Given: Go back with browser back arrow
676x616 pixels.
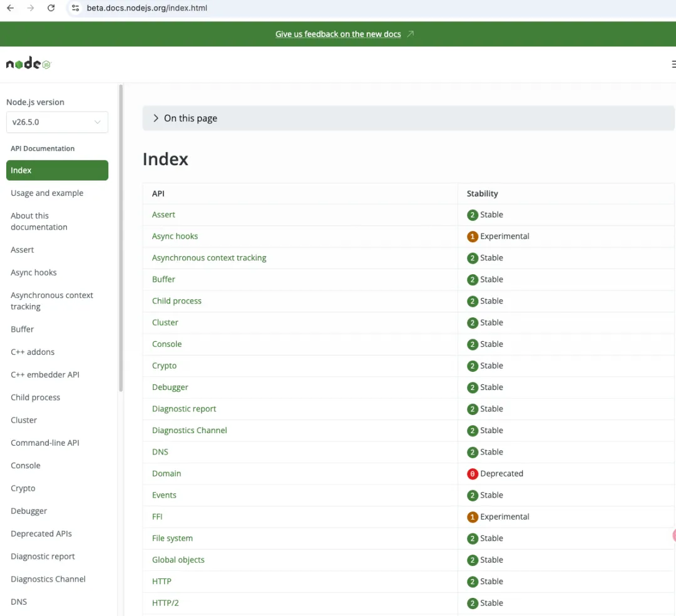Looking at the screenshot, I should pos(11,8).
